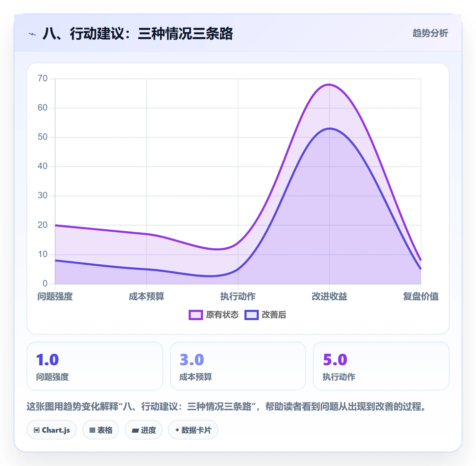
Task: Open the 进度 tag
Action: (x=143, y=430)
